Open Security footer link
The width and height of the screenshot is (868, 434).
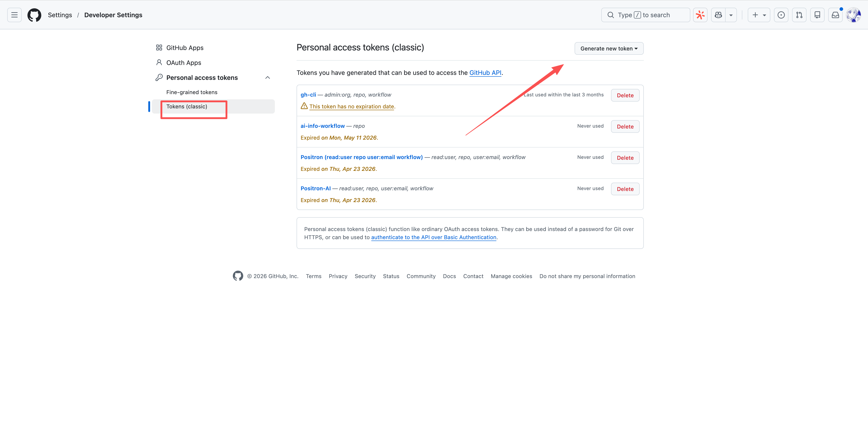point(365,276)
